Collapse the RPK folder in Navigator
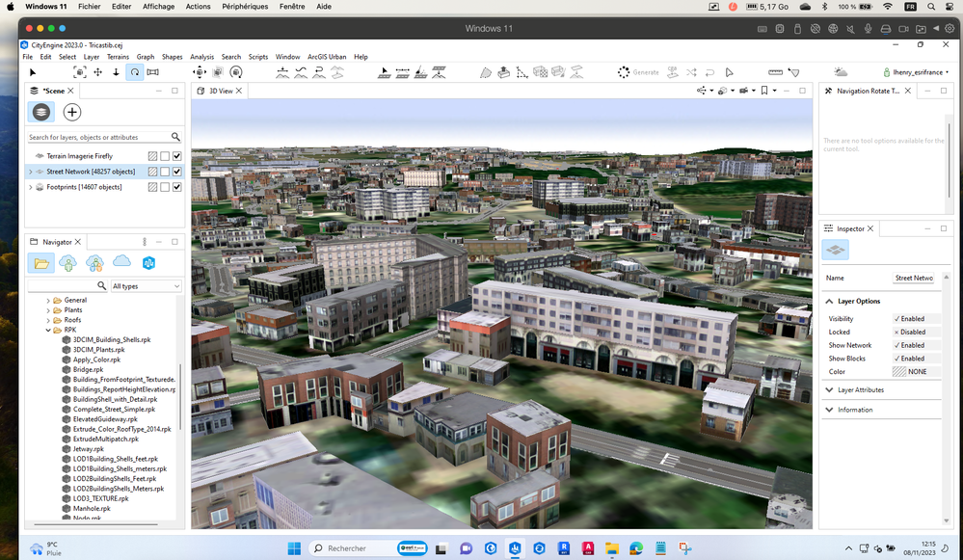 point(48,330)
